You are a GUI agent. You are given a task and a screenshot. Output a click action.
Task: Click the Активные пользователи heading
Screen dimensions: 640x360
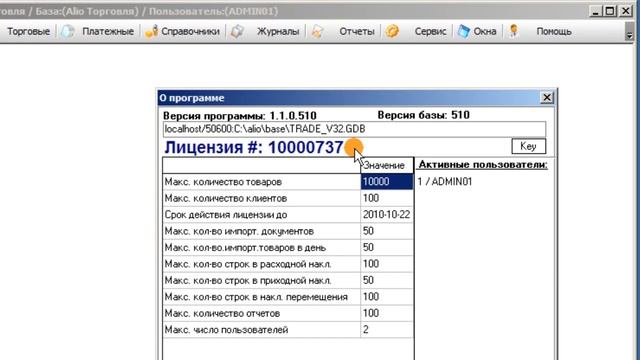click(483, 164)
